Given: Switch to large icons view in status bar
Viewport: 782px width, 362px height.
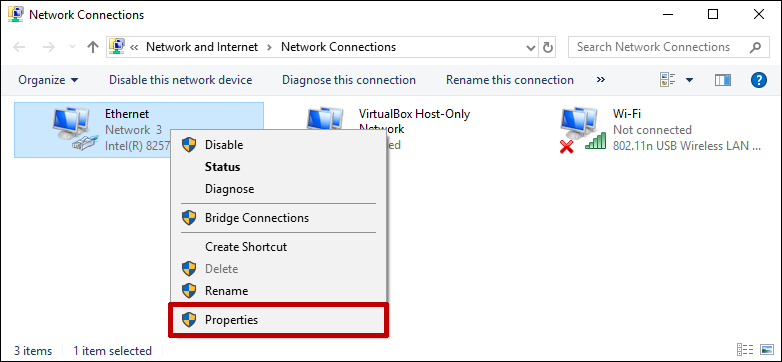Looking at the screenshot, I should (x=767, y=350).
